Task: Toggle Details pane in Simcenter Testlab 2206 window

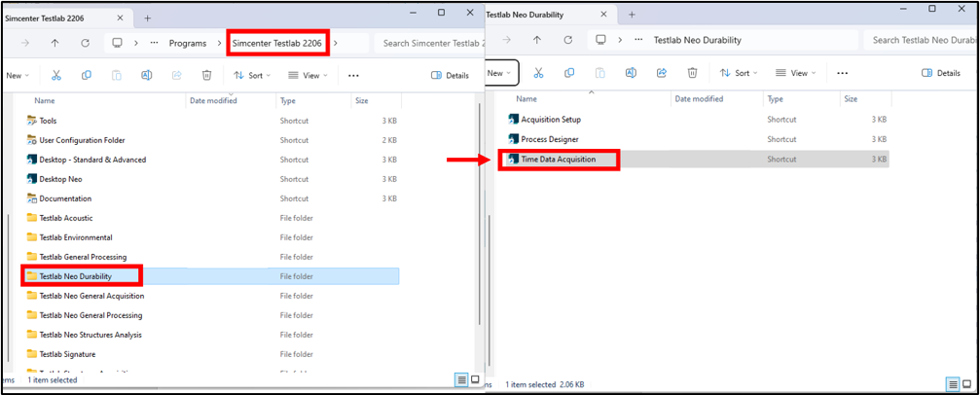Action: 450,75
